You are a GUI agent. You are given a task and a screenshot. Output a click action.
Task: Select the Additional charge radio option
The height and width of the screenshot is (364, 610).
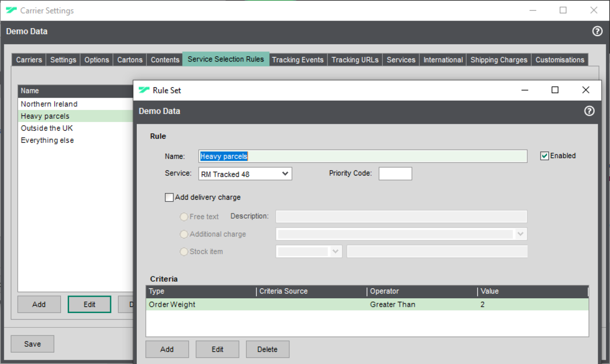[184, 234]
